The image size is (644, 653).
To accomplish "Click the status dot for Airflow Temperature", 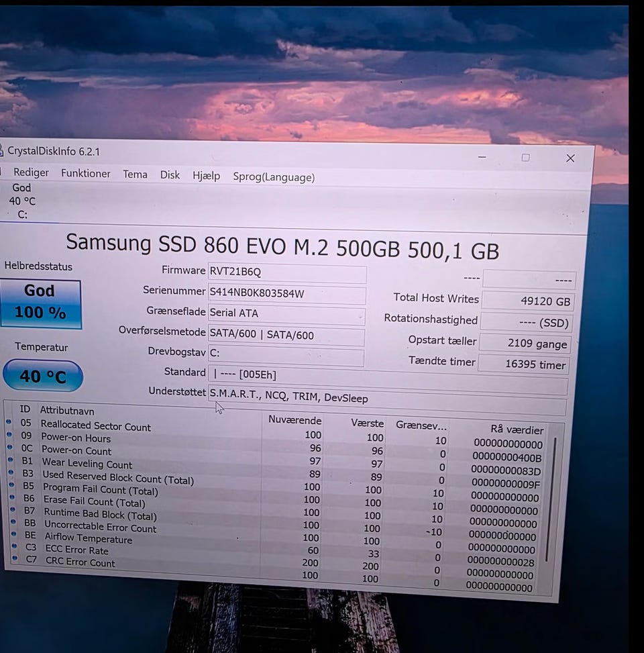I will coord(13,534).
